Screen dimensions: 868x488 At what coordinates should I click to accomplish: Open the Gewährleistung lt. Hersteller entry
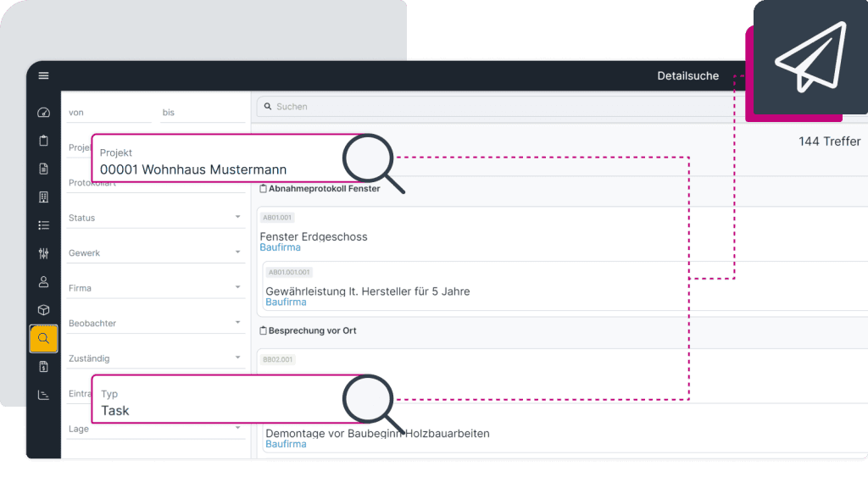click(x=367, y=291)
